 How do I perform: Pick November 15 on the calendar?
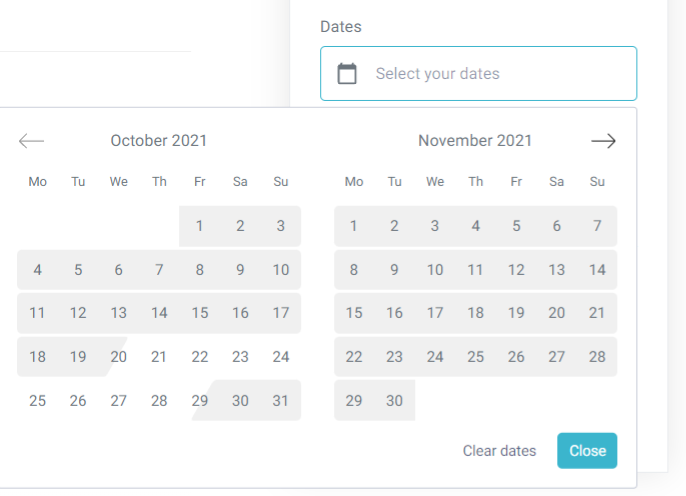click(x=354, y=313)
